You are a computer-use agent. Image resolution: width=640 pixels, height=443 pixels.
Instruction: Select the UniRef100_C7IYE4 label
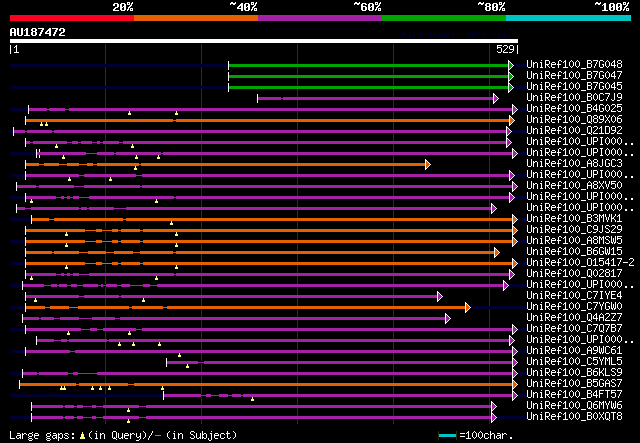coord(574,296)
